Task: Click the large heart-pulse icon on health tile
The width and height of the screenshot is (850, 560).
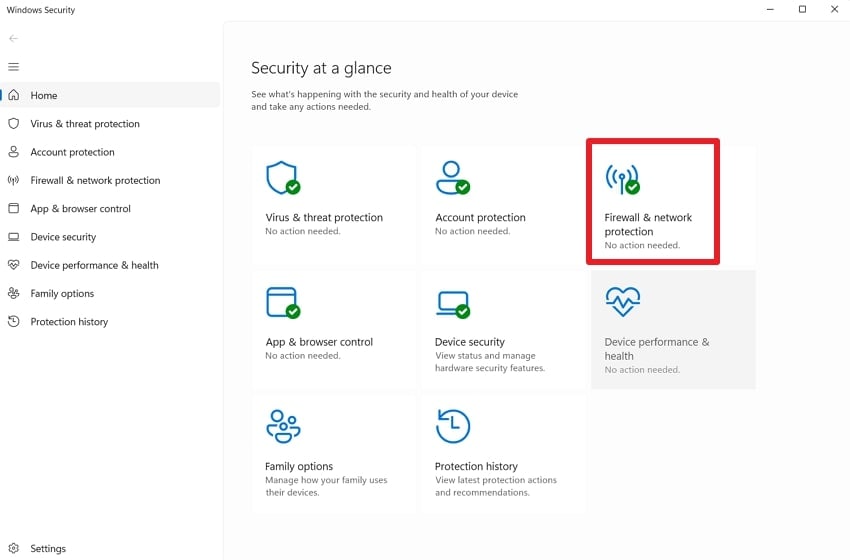Action: click(x=622, y=301)
